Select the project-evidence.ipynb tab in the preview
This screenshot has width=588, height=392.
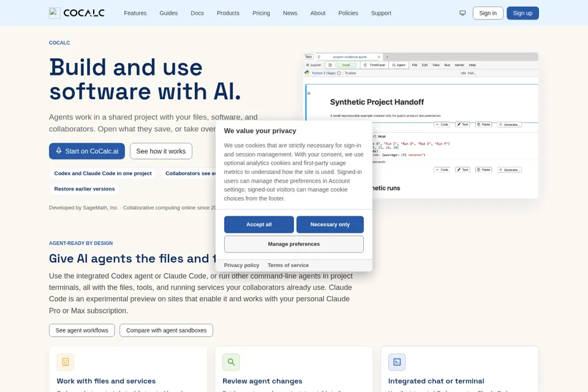click(350, 57)
